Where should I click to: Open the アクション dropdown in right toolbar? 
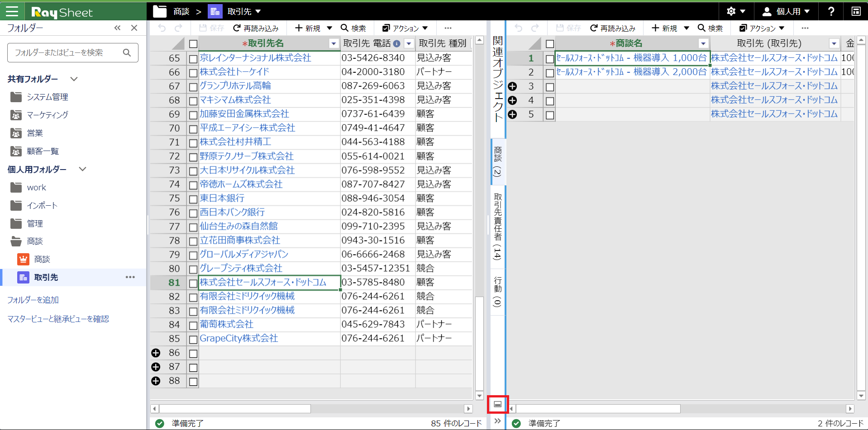click(762, 28)
